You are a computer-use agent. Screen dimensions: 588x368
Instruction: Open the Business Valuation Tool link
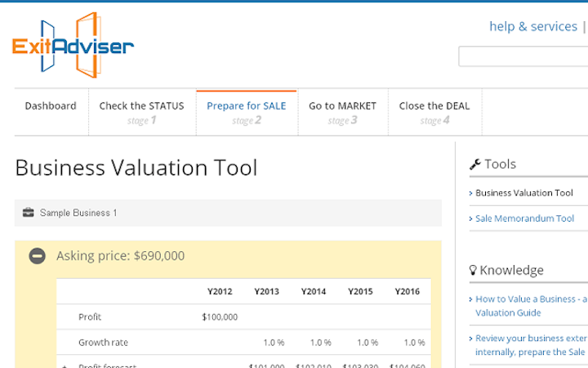coord(524,194)
